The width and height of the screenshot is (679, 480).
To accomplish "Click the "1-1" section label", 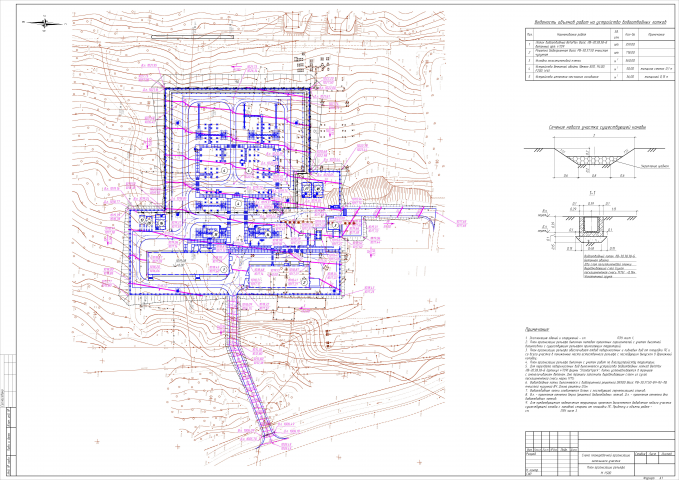I will point(592,193).
